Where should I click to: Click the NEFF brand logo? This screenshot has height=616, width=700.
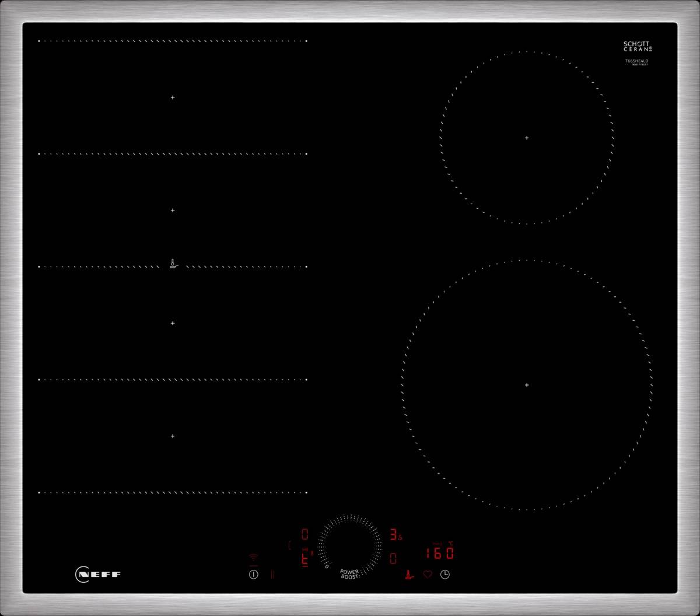click(x=98, y=575)
